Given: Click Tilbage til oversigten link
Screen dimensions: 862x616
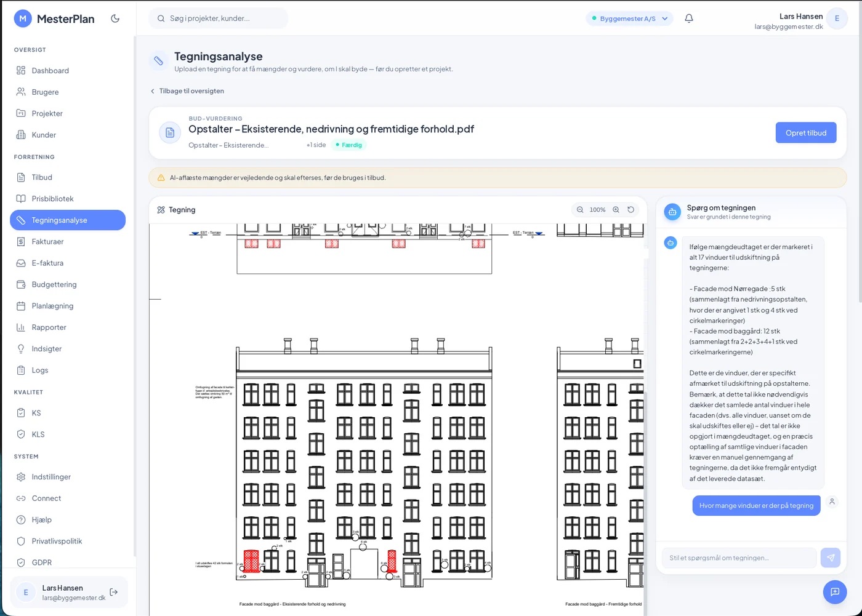Looking at the screenshot, I should click(x=187, y=91).
